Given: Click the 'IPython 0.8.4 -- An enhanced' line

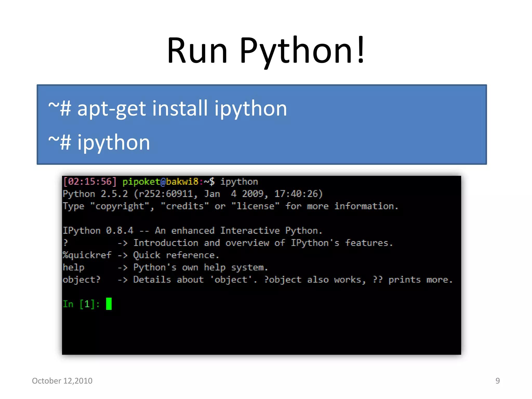Looking at the screenshot, I should (x=192, y=231).
